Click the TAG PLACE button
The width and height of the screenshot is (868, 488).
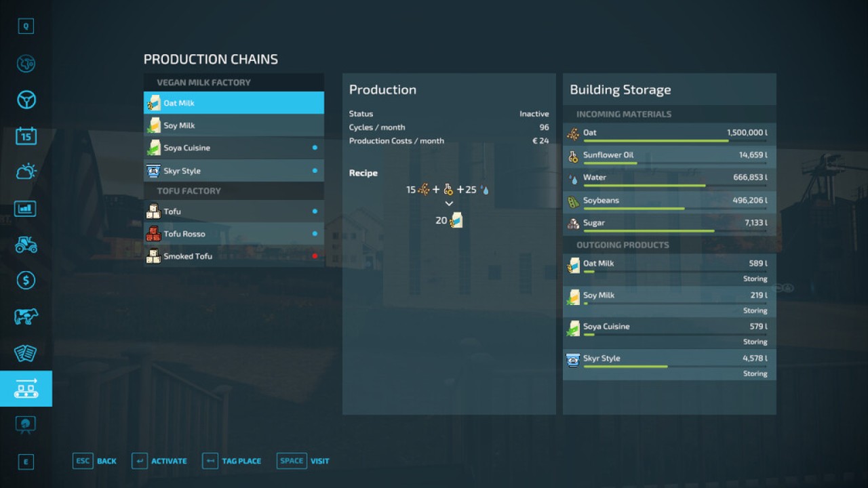[x=232, y=461]
